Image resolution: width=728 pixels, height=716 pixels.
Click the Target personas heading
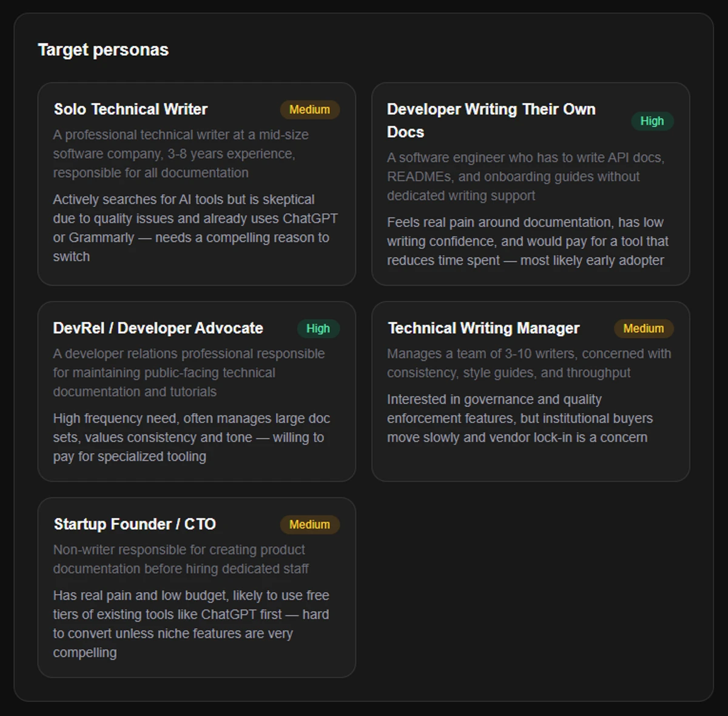[x=103, y=50]
